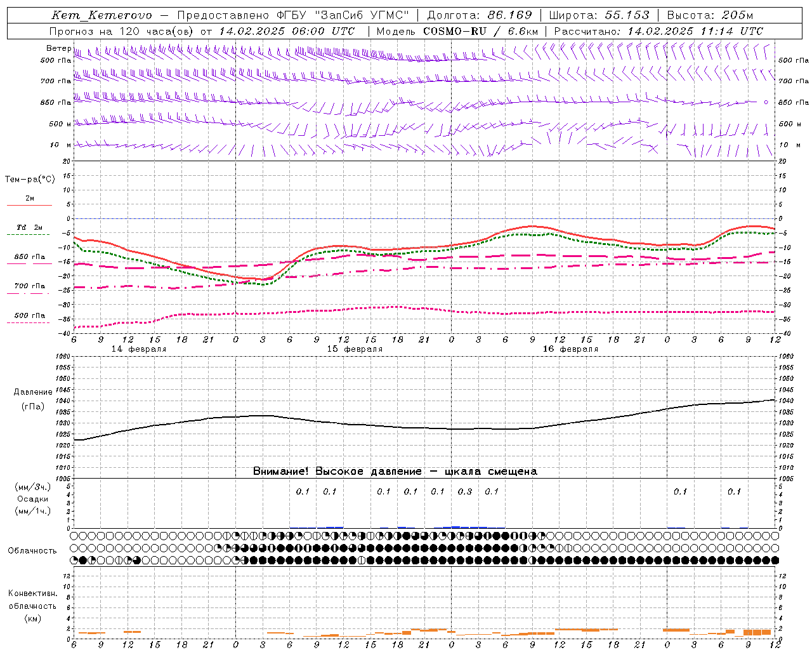
Task: Click the -40 value on left temperature axis
Action: pyautogui.click(x=65, y=334)
